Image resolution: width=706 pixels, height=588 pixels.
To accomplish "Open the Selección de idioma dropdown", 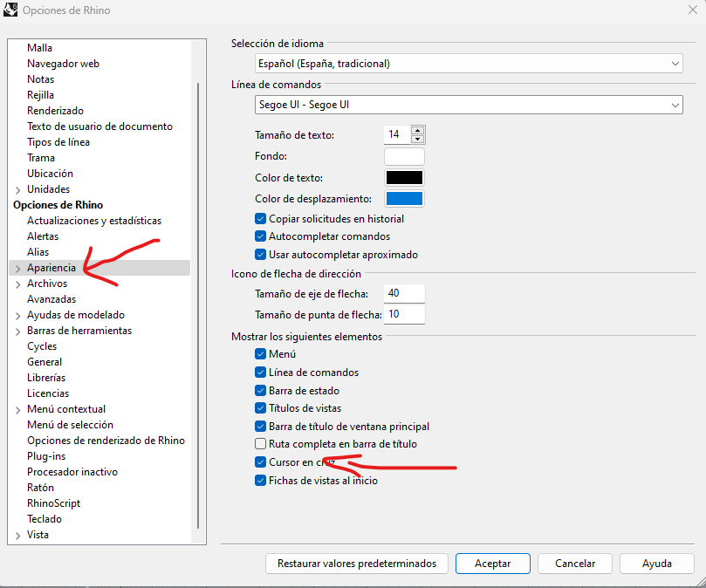I will (469, 64).
